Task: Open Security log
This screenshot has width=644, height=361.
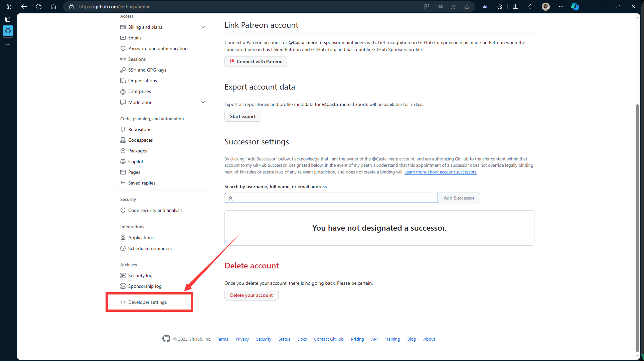Action: point(140,275)
